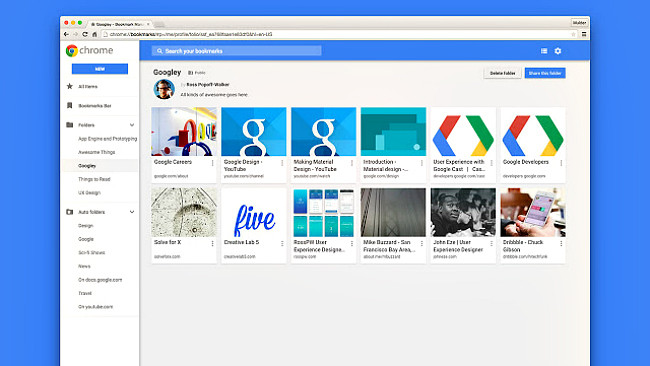
Task: Open options menu on Google Design YouTube card
Action: tap(282, 163)
